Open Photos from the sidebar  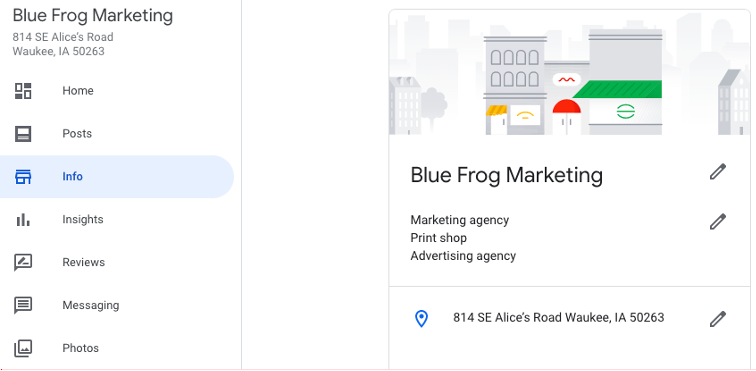[x=117, y=348]
